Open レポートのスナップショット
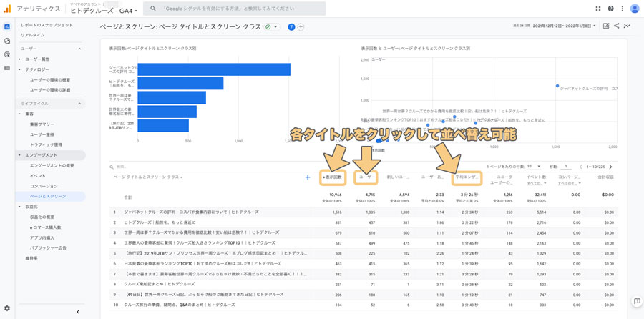The height and width of the screenshot is (319, 644). pos(47,25)
